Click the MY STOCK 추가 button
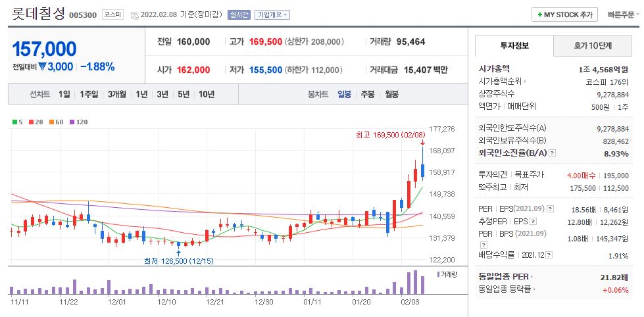 tap(564, 14)
